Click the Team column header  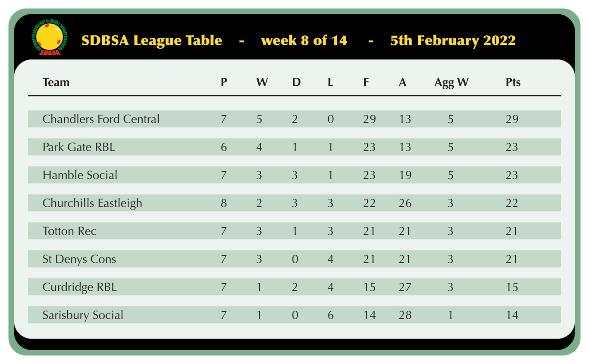point(56,82)
